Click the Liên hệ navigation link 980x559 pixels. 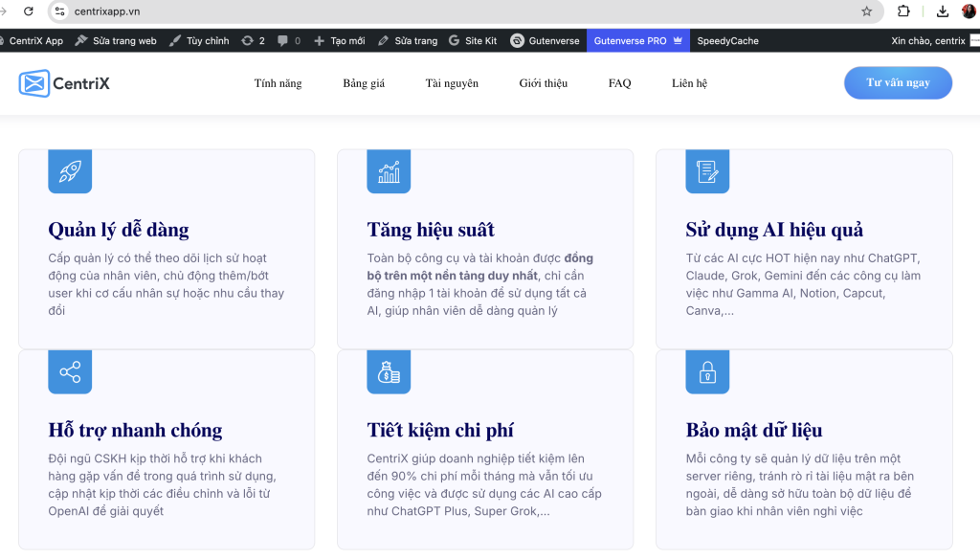689,83
